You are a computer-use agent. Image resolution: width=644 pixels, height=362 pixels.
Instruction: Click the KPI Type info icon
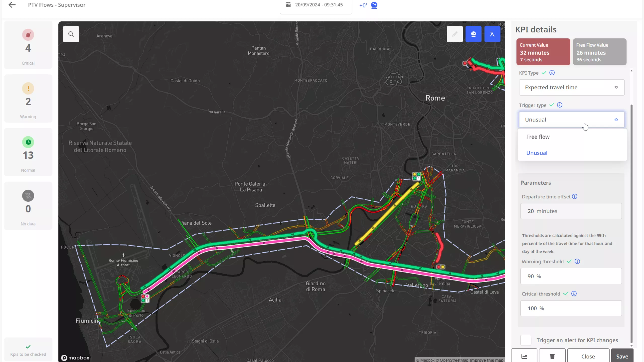pyautogui.click(x=552, y=73)
